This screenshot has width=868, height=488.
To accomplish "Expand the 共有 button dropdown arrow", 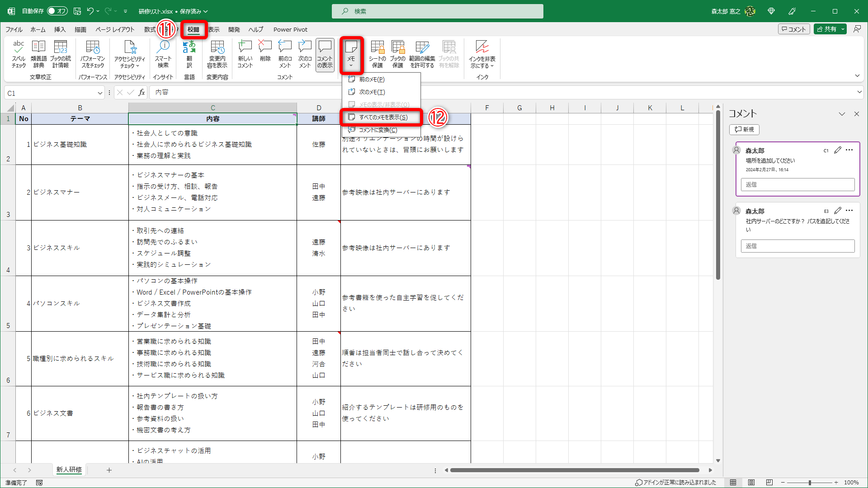I will (x=843, y=28).
